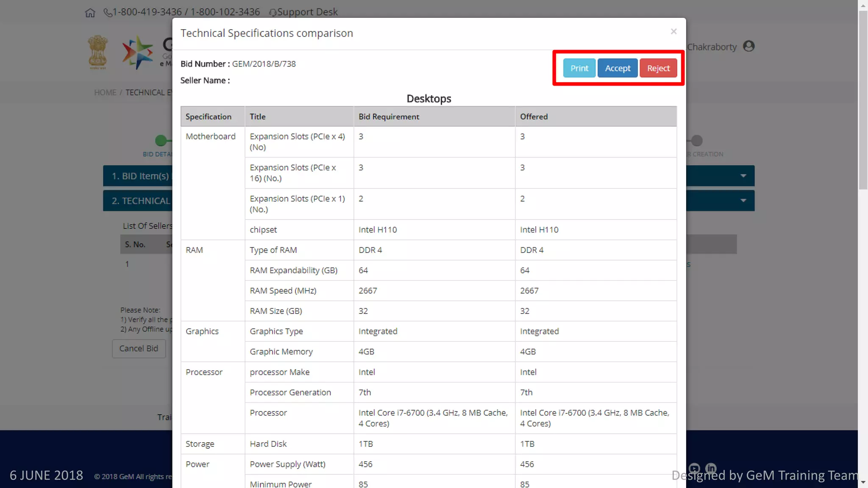The image size is (868, 488).
Task: Accept the technical specifications
Action: click(x=617, y=68)
